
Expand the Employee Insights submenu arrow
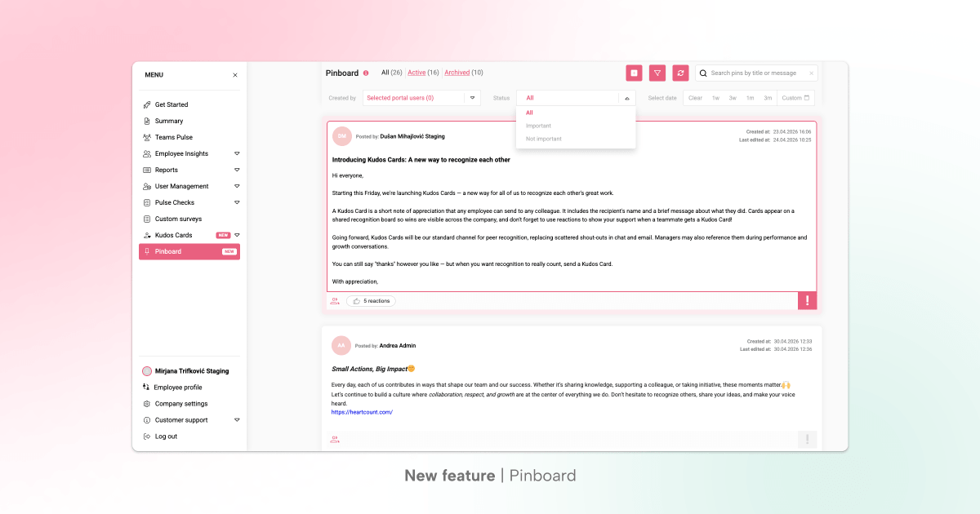coord(237,153)
